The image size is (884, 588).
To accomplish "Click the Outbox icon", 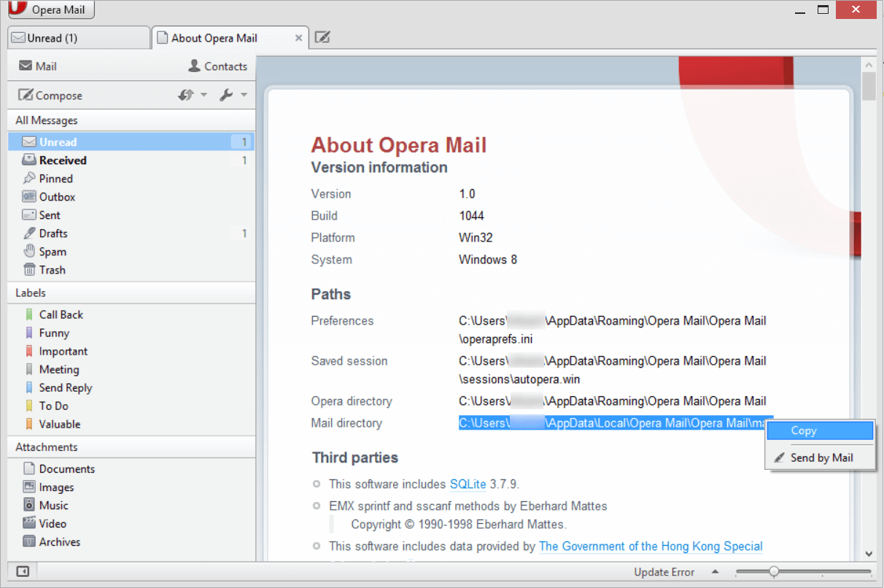I will coord(29,196).
